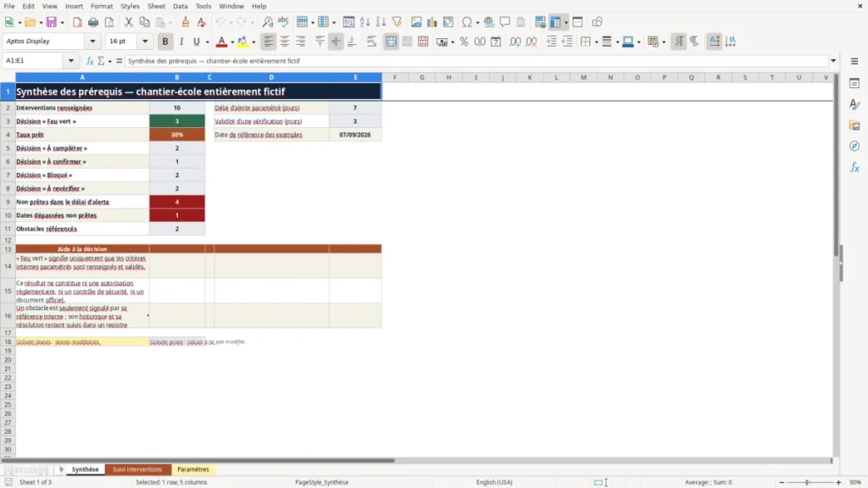Click the formula equals button
The width and height of the screenshot is (868, 488).
[119, 61]
